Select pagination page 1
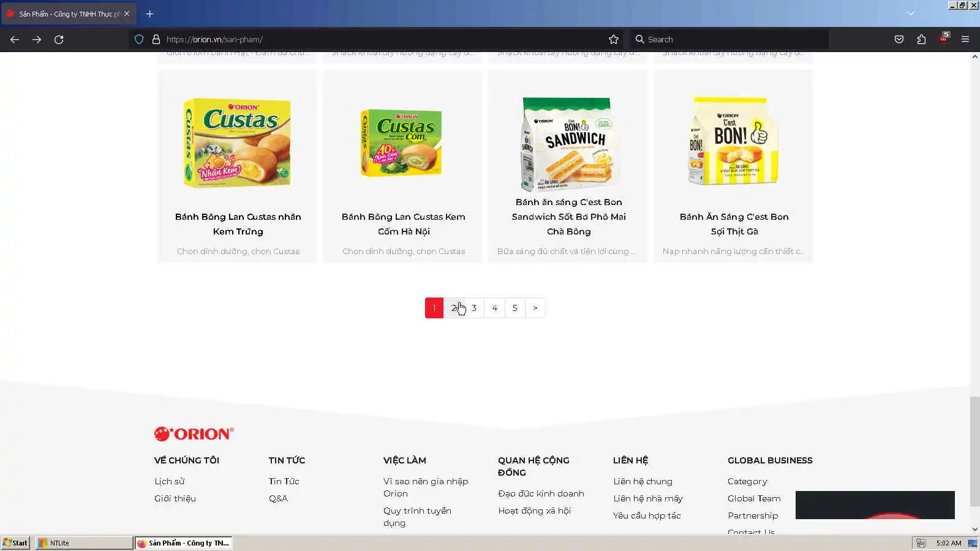Viewport: 980px width, 551px height. (x=434, y=308)
